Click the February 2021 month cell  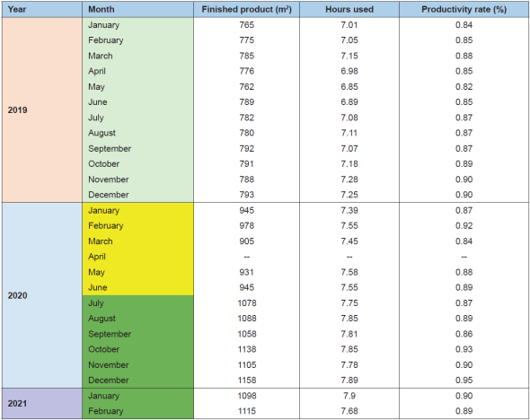(138, 411)
